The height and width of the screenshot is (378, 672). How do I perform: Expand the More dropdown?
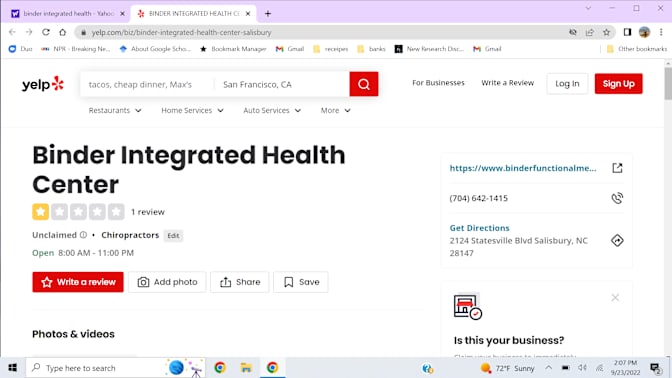tap(336, 110)
